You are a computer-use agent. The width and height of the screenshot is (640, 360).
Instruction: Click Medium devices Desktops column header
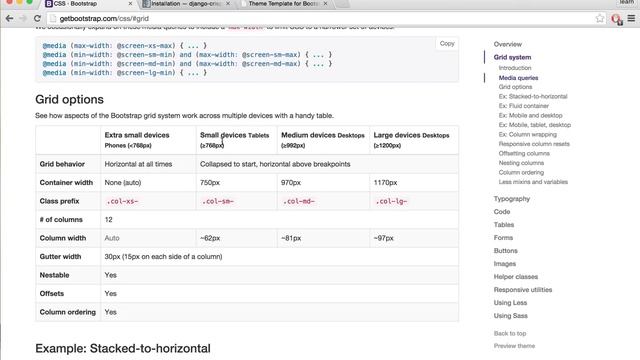(323, 140)
